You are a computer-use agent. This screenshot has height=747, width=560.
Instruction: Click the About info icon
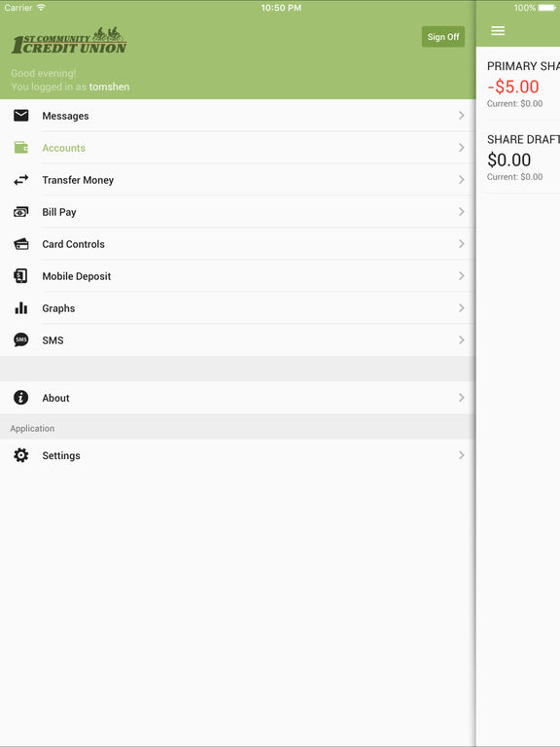click(x=21, y=397)
